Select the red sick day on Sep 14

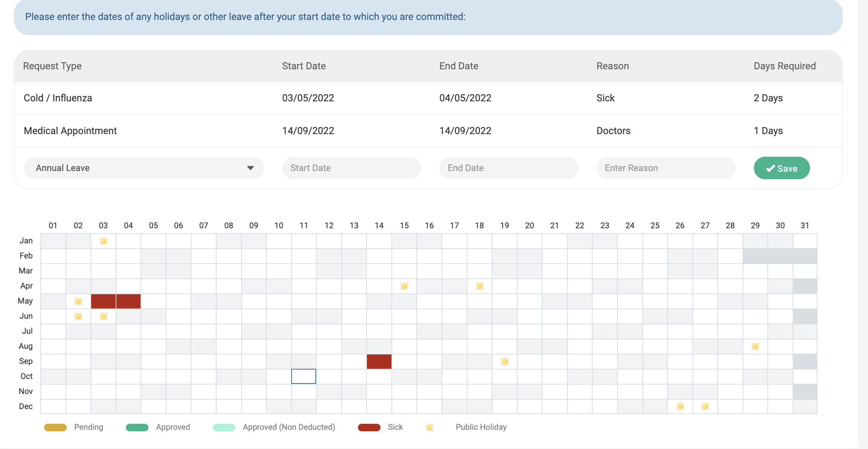click(x=379, y=362)
